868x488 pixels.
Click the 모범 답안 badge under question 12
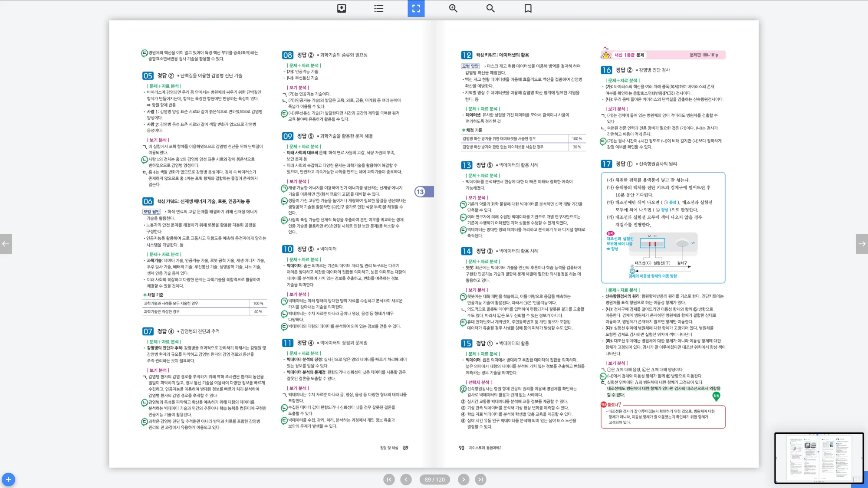(x=470, y=66)
